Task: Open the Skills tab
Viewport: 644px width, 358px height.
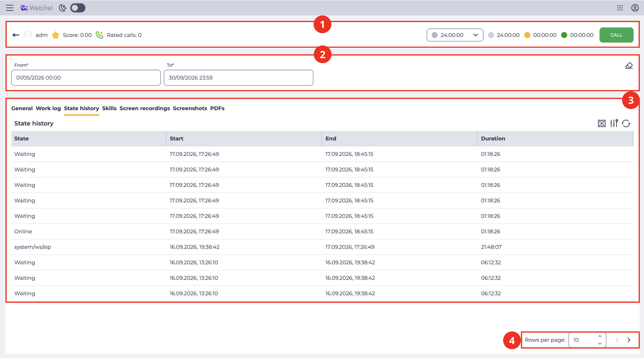Action: point(109,108)
